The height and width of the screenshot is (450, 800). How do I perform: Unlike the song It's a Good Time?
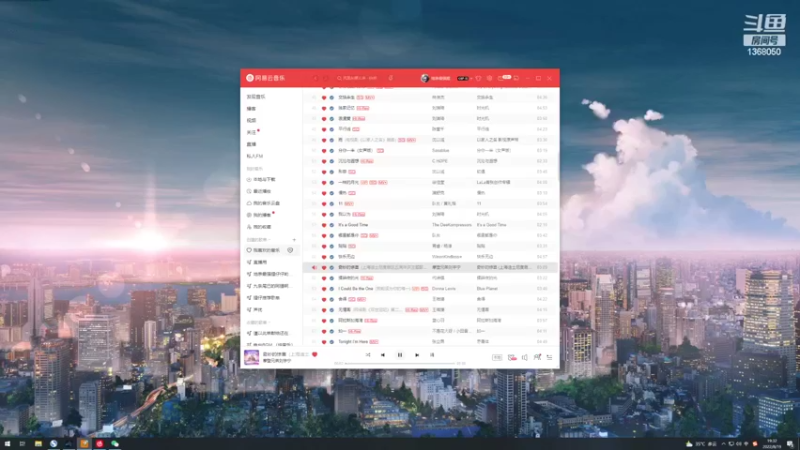click(x=323, y=225)
